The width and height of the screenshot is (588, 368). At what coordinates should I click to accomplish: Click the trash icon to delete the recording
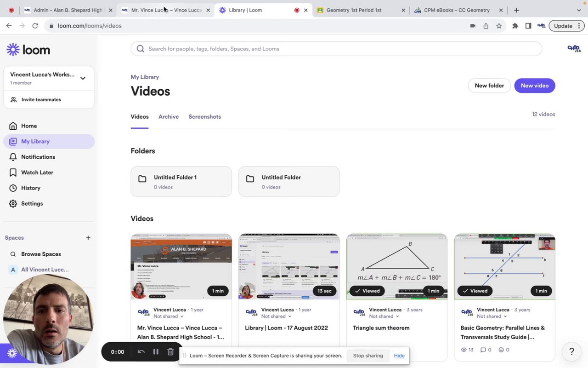pos(170,352)
